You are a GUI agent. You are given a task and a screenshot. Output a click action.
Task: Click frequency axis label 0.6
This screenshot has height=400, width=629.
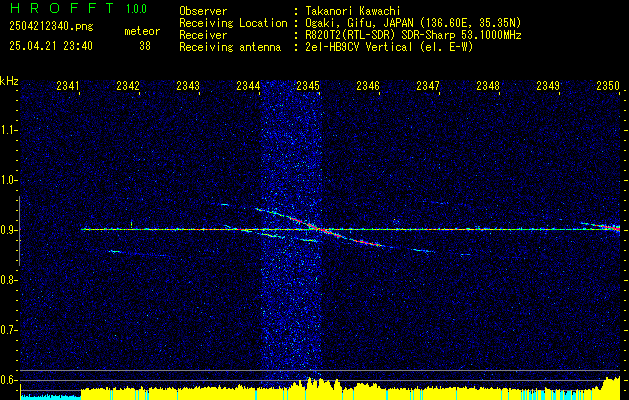[8, 380]
